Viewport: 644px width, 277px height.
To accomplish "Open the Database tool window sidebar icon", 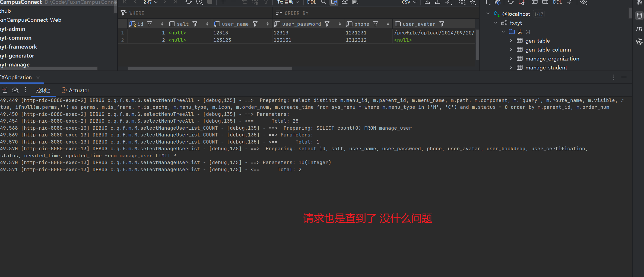I will 639,16.
